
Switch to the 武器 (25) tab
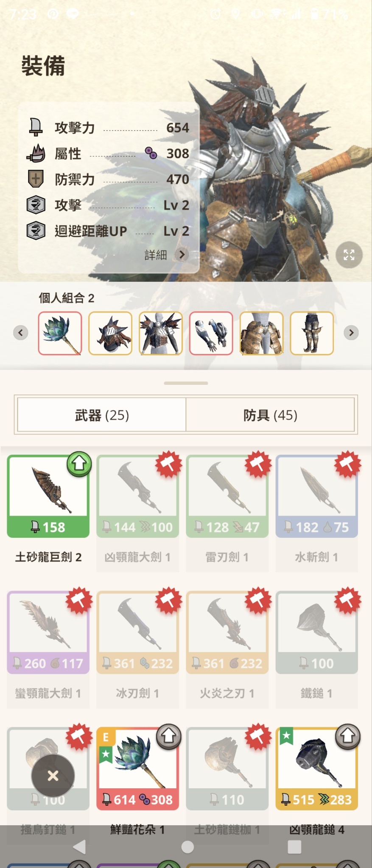[x=102, y=415]
